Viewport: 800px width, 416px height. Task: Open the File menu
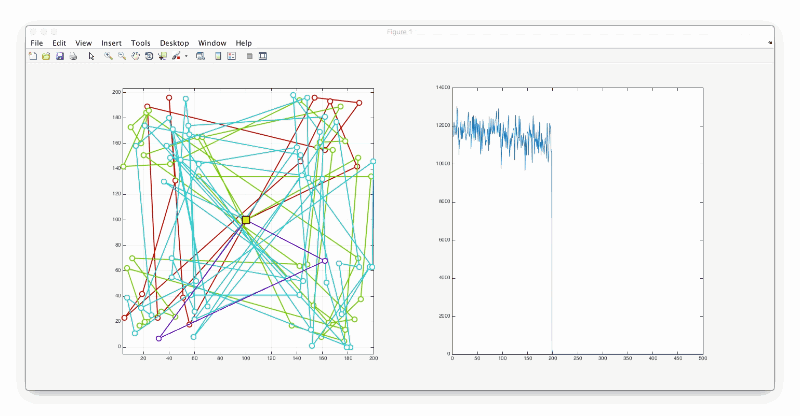tap(37, 43)
